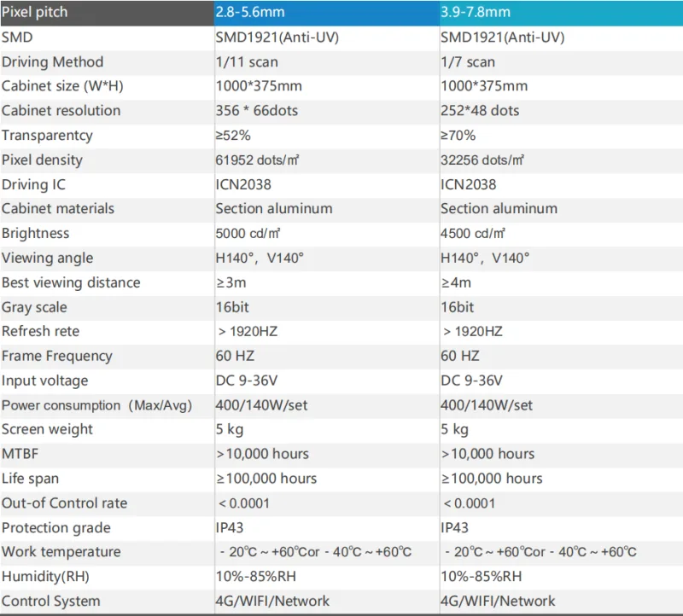Click the Control System row label
Image resolution: width=683 pixels, height=616 pixels.
51,601
